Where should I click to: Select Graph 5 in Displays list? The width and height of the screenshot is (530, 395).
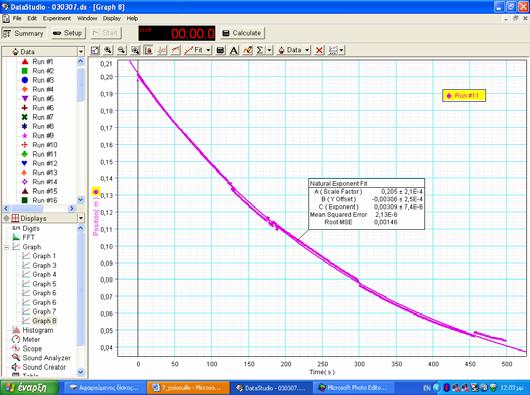44,284
